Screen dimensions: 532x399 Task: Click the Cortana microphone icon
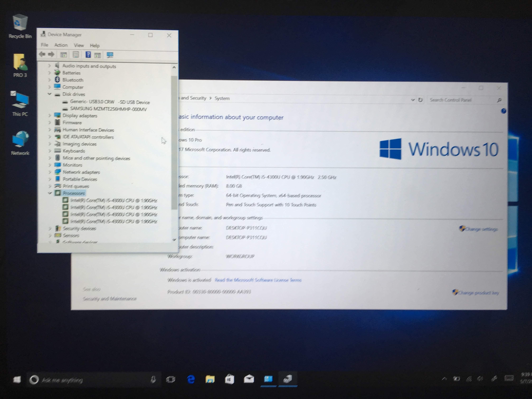click(x=153, y=379)
